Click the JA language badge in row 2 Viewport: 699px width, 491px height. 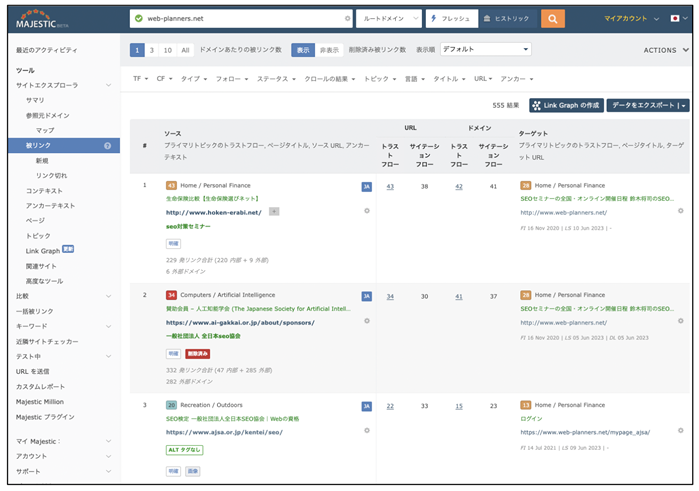366,297
